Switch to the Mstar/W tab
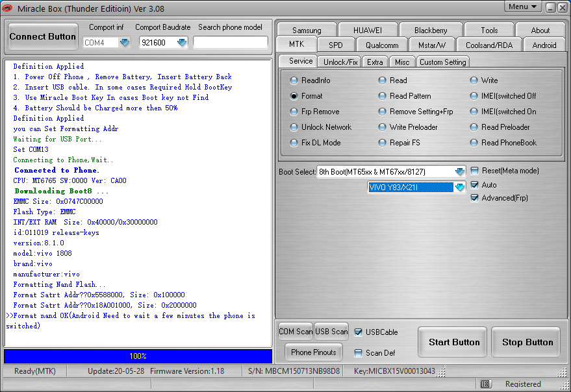571x392 pixels. point(431,45)
